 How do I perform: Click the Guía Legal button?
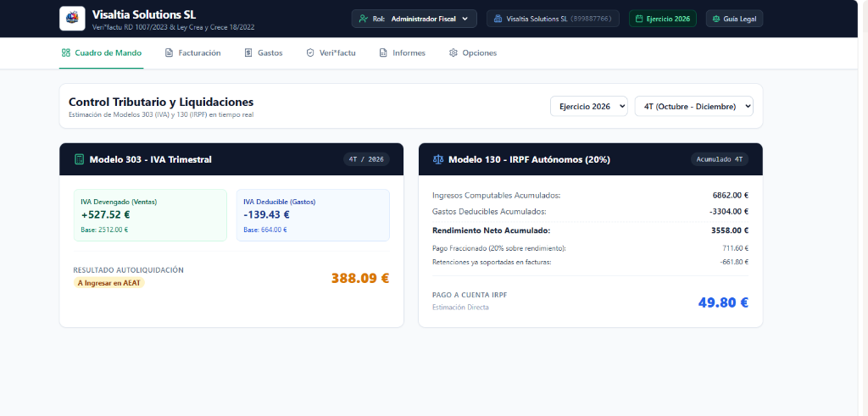(735, 19)
